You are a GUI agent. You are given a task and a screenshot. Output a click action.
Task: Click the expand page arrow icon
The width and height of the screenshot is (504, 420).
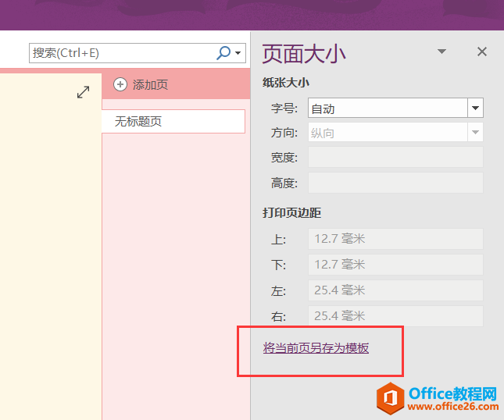point(84,92)
